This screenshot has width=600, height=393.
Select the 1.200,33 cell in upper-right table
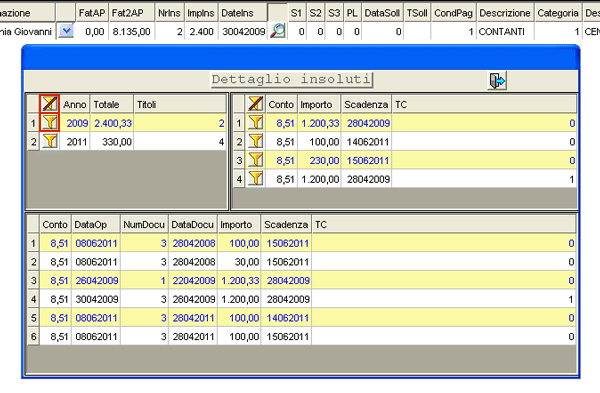320,123
